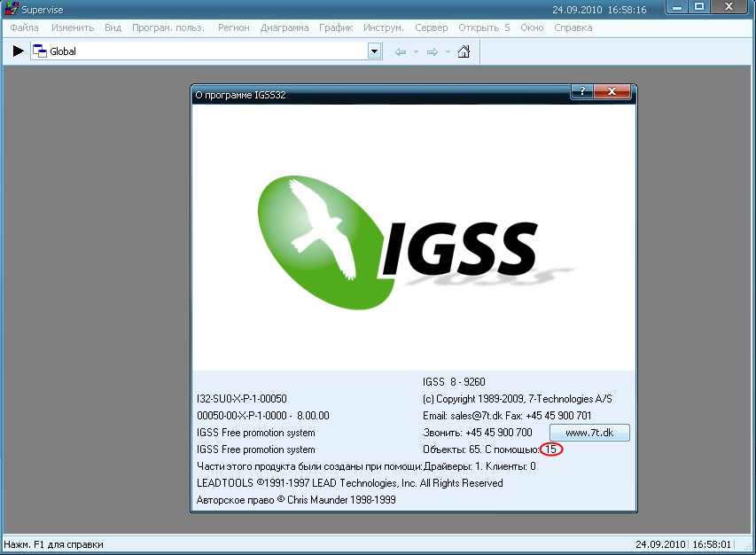
Task: Click the Home house icon
Action: coord(464,51)
